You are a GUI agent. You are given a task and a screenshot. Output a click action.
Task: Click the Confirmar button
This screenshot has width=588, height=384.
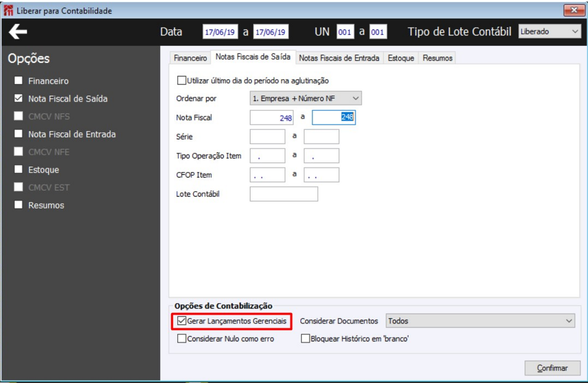click(553, 368)
